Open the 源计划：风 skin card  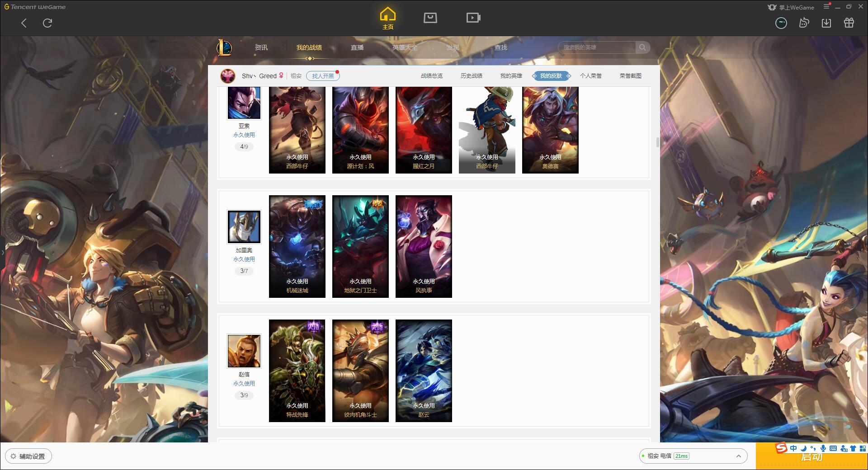pyautogui.click(x=360, y=130)
